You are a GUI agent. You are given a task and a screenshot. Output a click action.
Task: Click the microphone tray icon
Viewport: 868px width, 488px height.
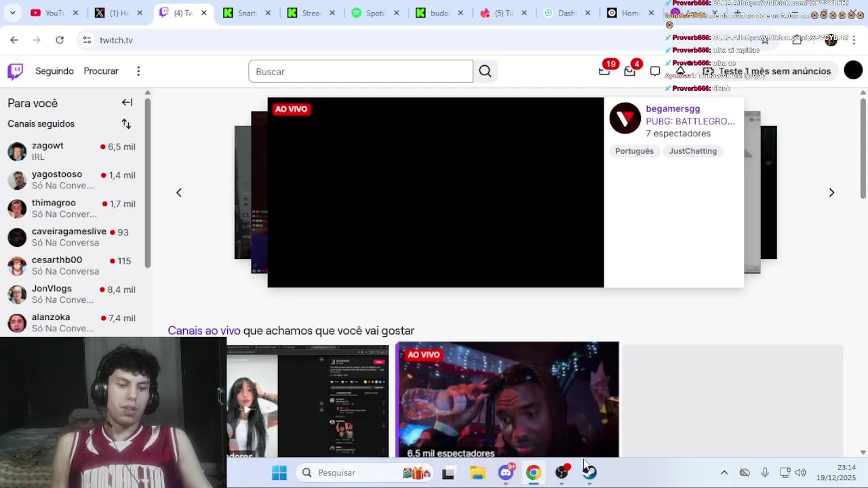[x=765, y=472]
